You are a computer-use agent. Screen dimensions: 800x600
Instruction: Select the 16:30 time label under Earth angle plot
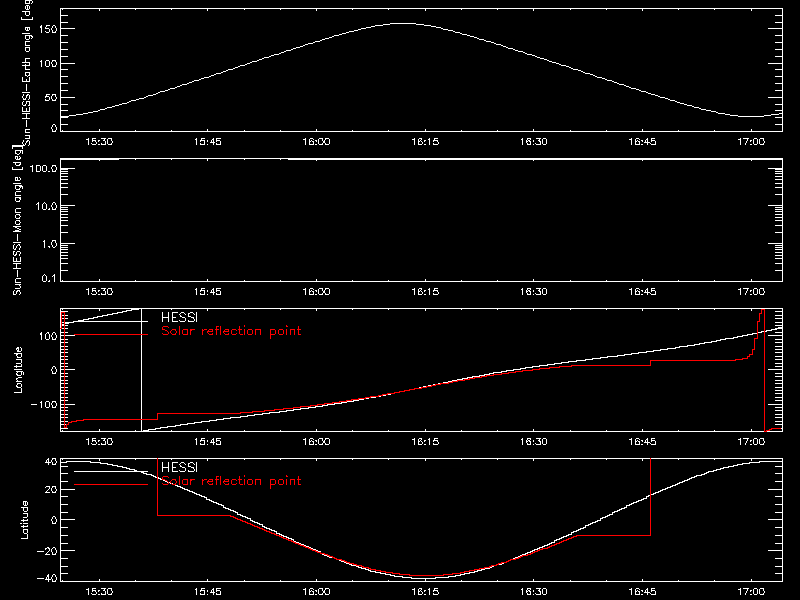[534, 141]
